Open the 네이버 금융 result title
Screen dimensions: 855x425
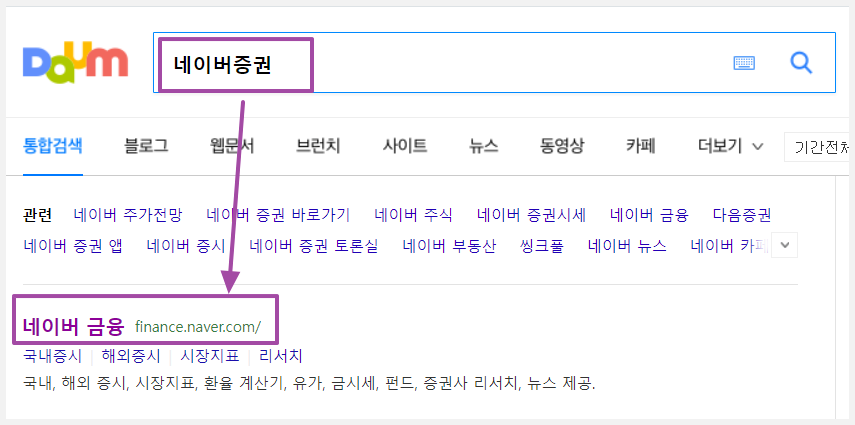(x=74, y=327)
